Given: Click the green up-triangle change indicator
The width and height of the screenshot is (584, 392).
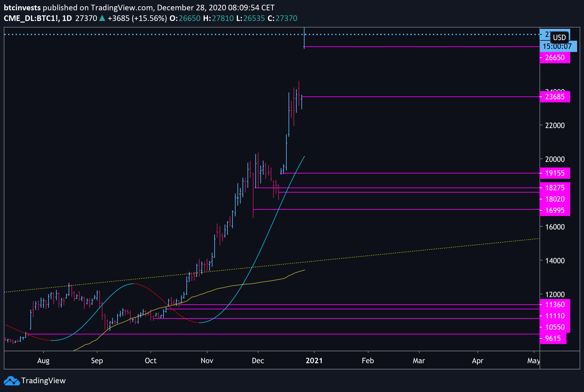Looking at the screenshot, I should [102, 18].
